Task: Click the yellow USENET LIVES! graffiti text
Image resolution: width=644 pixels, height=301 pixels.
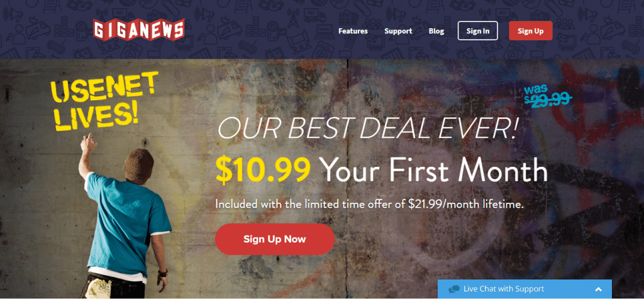Action: click(103, 101)
